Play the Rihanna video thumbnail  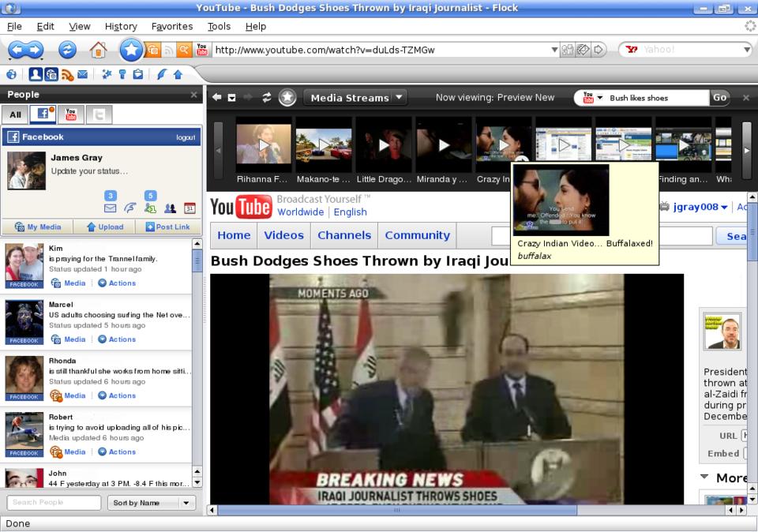264,145
